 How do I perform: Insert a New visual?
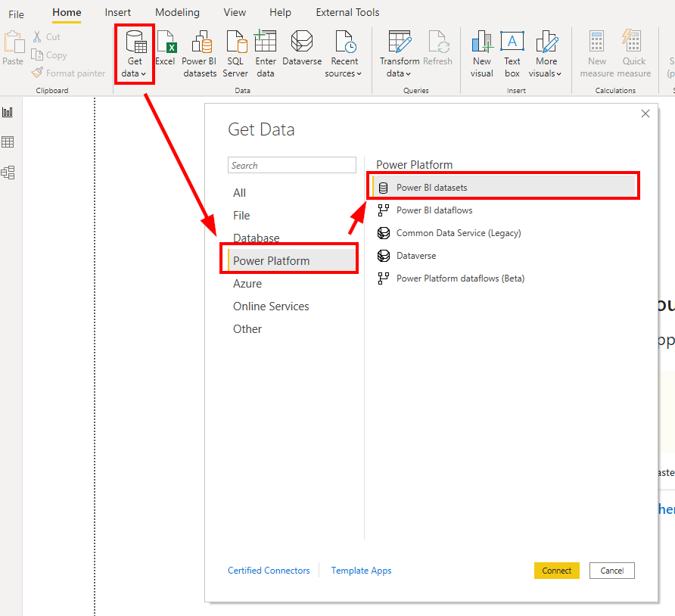click(x=482, y=54)
